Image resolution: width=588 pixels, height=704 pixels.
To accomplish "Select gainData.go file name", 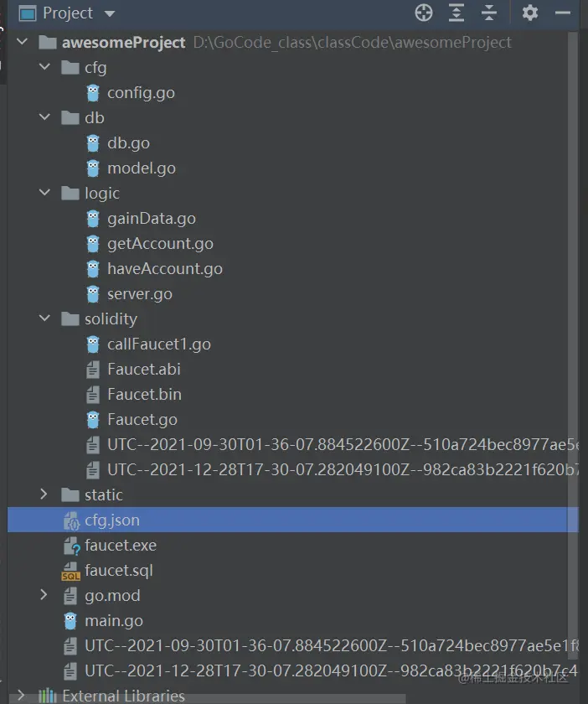I will click(x=152, y=219).
